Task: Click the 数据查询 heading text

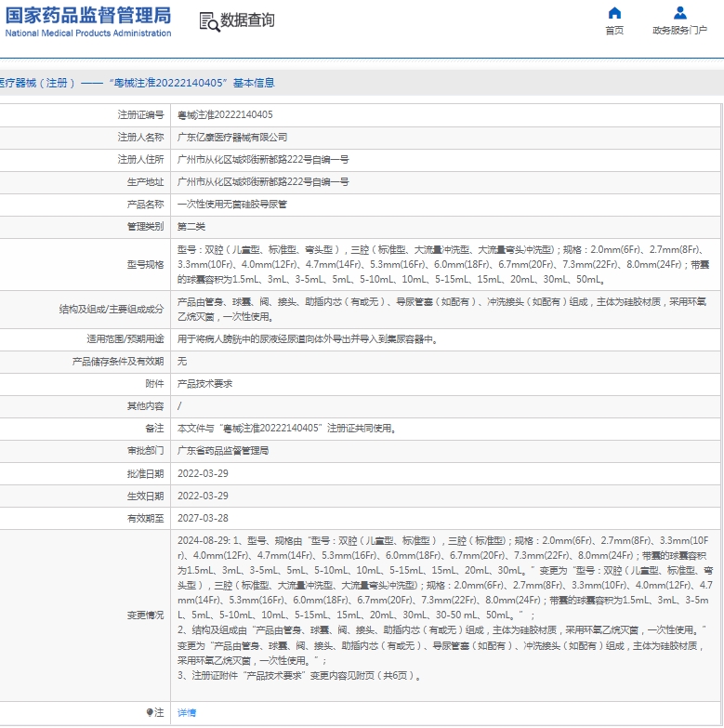Action: point(247,20)
